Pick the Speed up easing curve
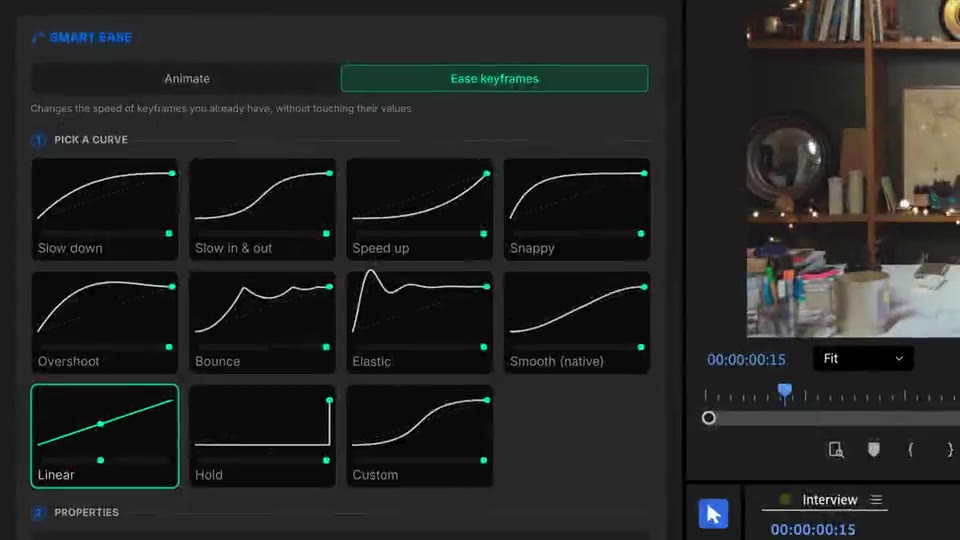The height and width of the screenshot is (540, 960). pos(419,209)
